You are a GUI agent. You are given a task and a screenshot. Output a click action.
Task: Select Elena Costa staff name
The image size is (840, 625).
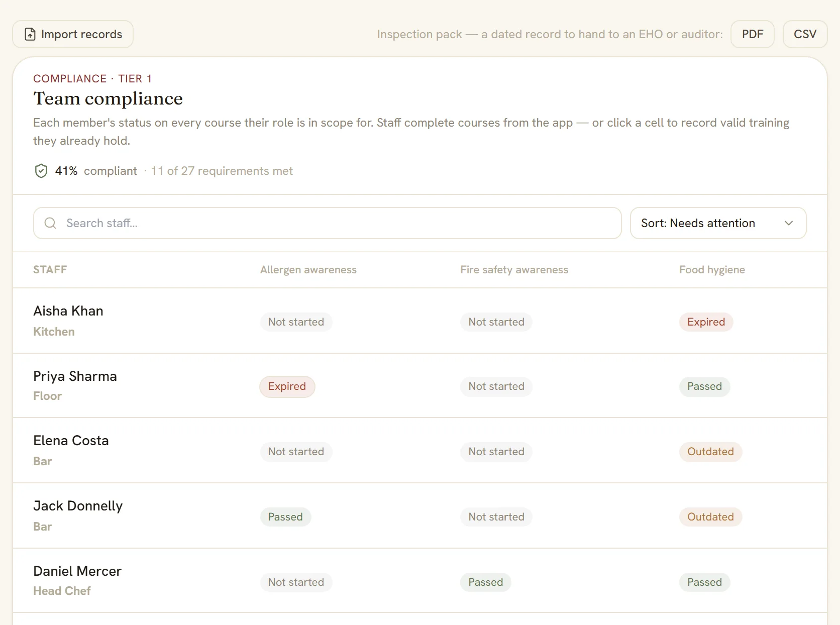click(71, 441)
